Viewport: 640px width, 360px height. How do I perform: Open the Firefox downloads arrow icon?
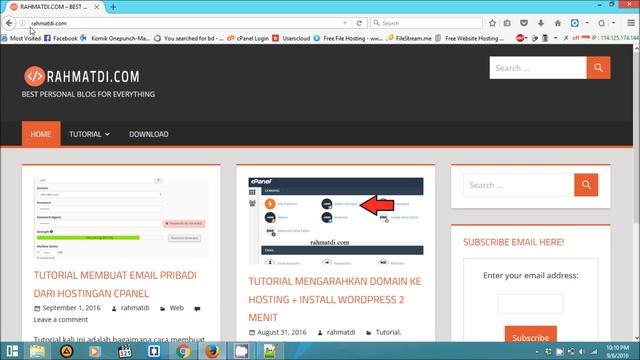point(541,23)
